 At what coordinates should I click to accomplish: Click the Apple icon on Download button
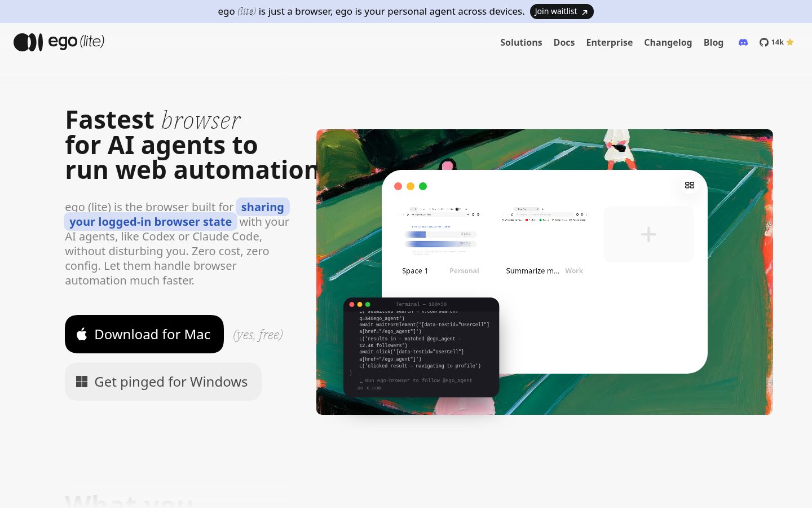82,334
